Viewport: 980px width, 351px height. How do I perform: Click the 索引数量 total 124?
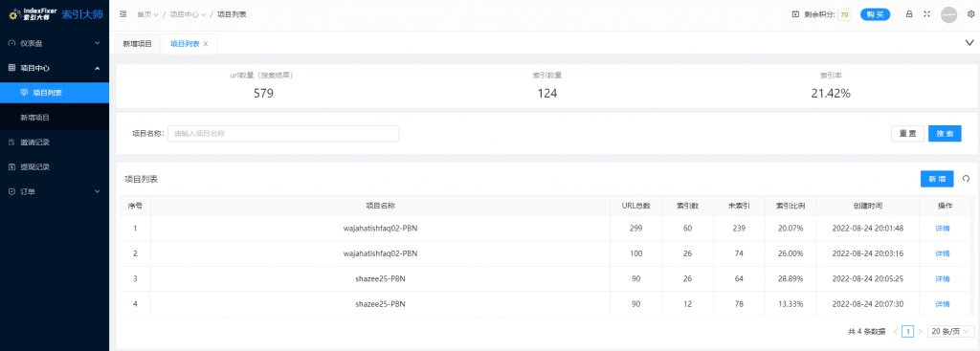tap(546, 94)
